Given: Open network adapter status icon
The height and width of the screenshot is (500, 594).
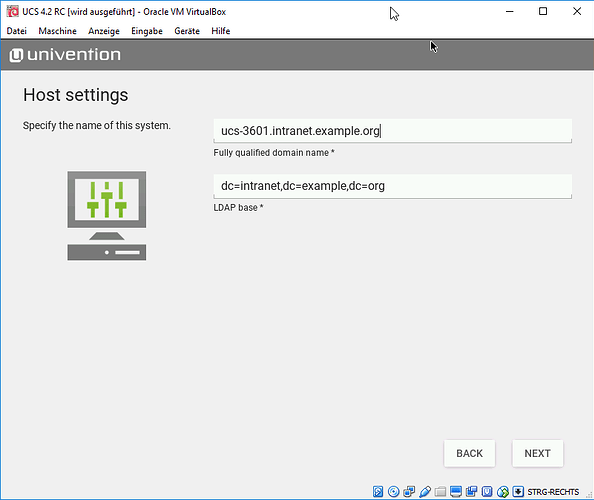Looking at the screenshot, I should coord(409,492).
